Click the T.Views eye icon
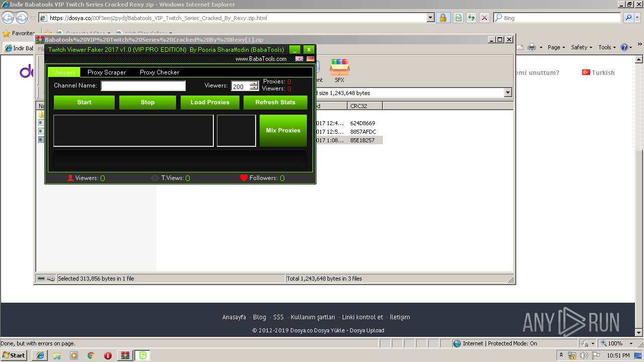This screenshot has width=644, height=362. tap(155, 178)
